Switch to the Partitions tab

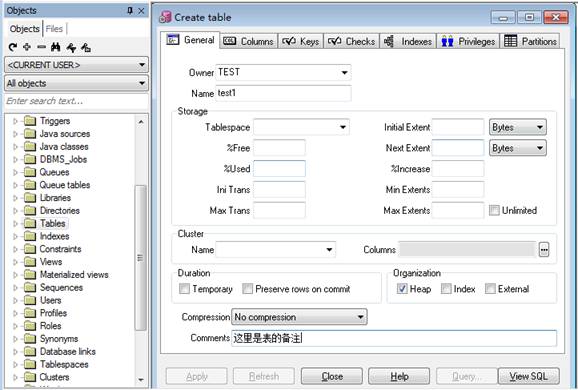pos(530,41)
